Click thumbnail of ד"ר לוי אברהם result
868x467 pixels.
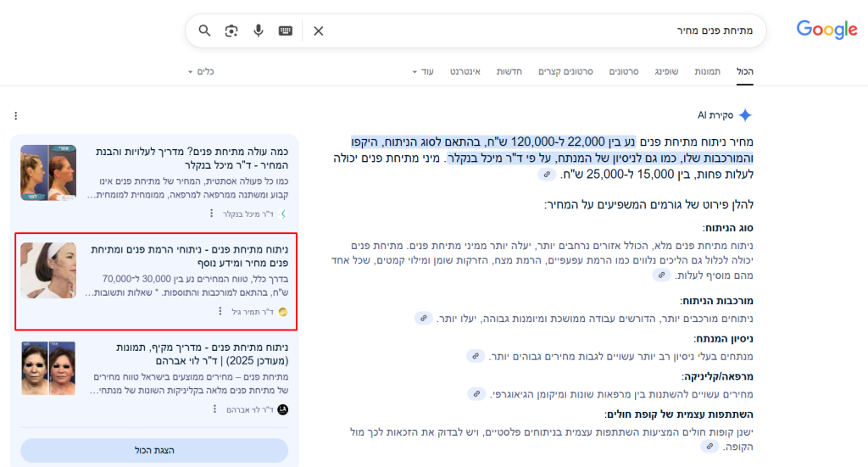(48, 369)
